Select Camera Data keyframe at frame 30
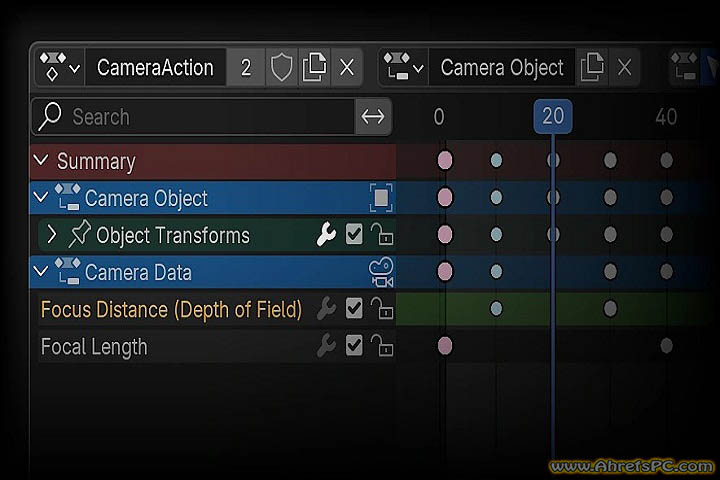The image size is (720, 480). [610, 271]
